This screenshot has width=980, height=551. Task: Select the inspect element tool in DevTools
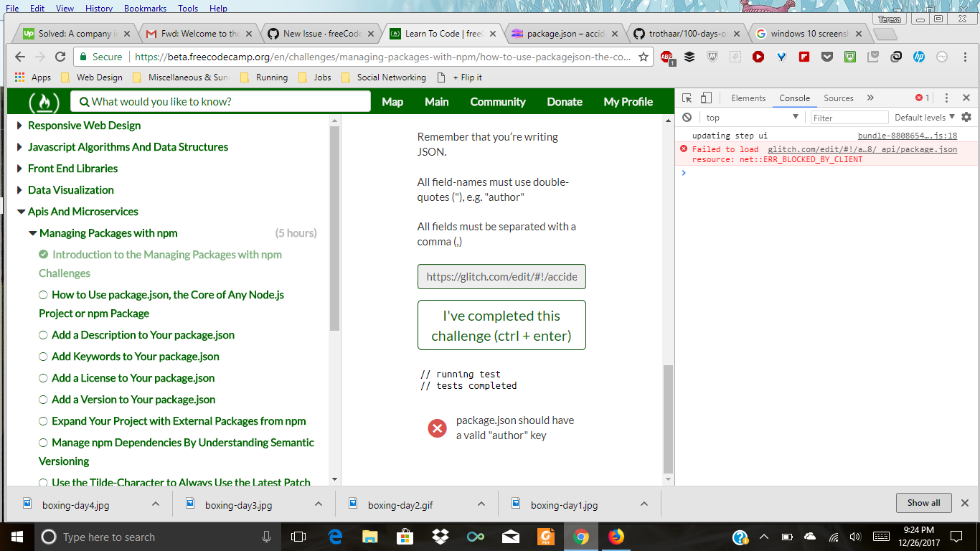(687, 98)
